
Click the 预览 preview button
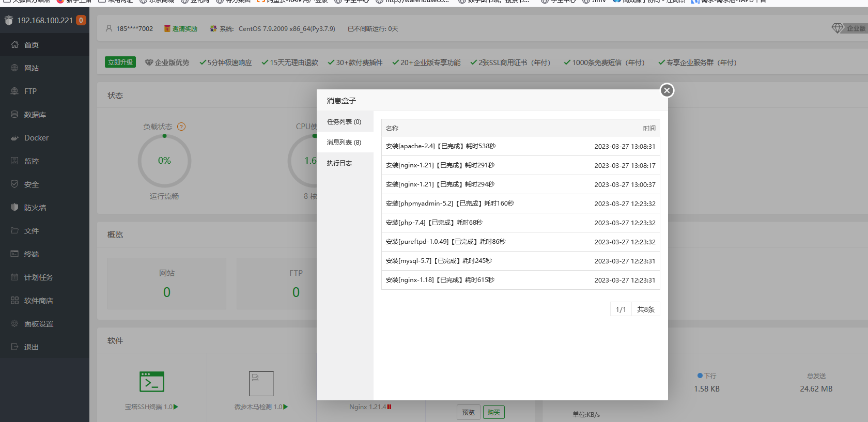pos(469,412)
